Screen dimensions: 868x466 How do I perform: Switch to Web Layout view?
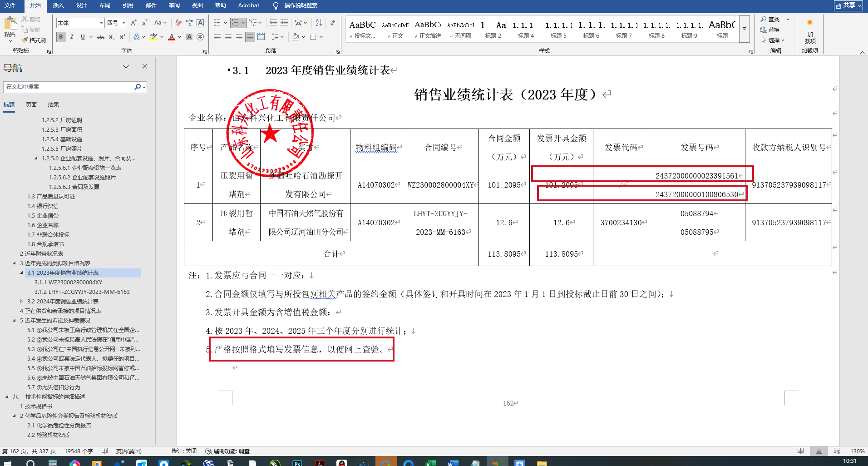pyautogui.click(x=837, y=451)
